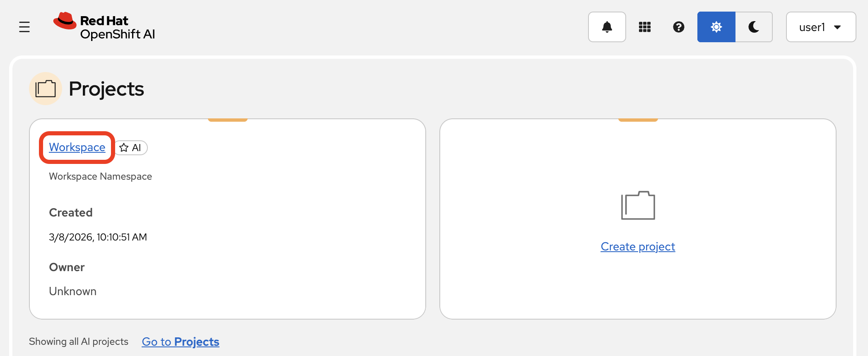Toggle the AI label on the Workspace card
This screenshot has width=868, height=356.
[x=131, y=147]
